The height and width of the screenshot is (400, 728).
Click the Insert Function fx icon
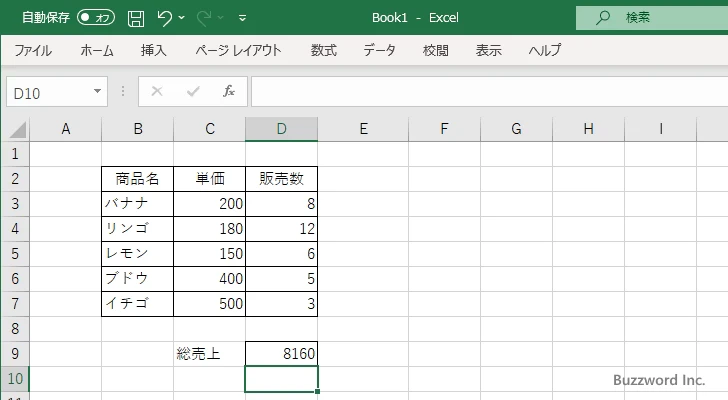228,91
